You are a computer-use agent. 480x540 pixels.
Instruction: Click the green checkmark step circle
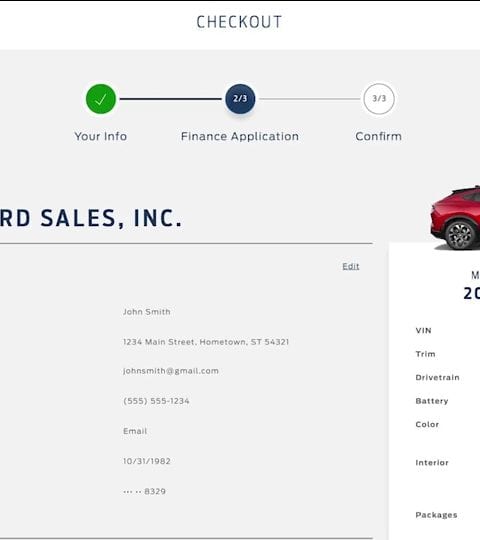coord(101,99)
